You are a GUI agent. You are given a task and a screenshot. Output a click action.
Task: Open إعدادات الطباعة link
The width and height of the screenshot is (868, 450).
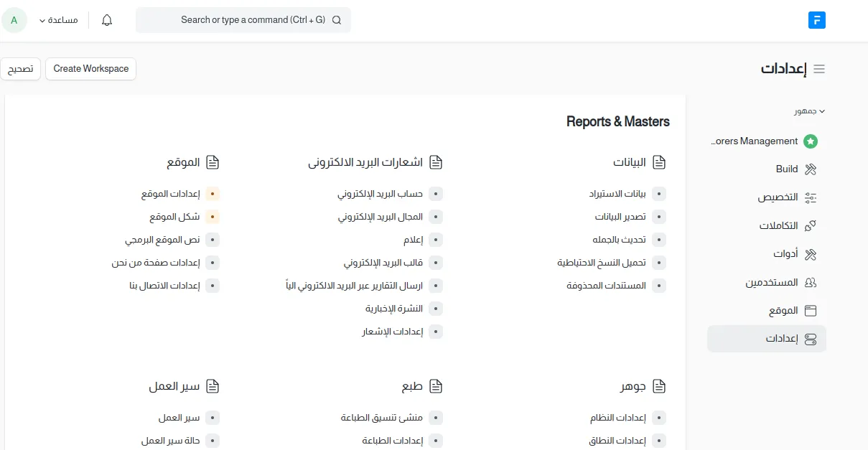pos(393,441)
